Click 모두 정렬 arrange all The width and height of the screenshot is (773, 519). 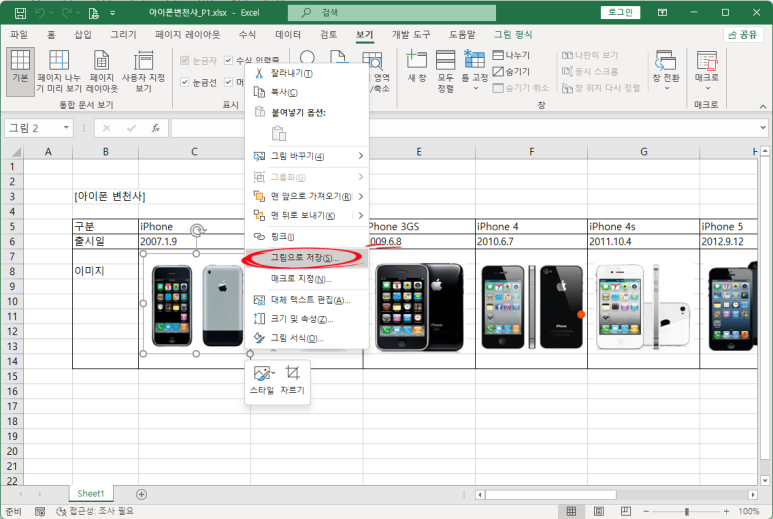click(x=446, y=71)
